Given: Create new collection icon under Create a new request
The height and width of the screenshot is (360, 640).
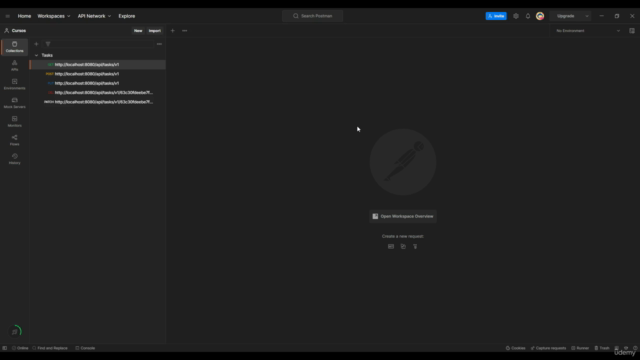Looking at the screenshot, I should click(x=403, y=247).
